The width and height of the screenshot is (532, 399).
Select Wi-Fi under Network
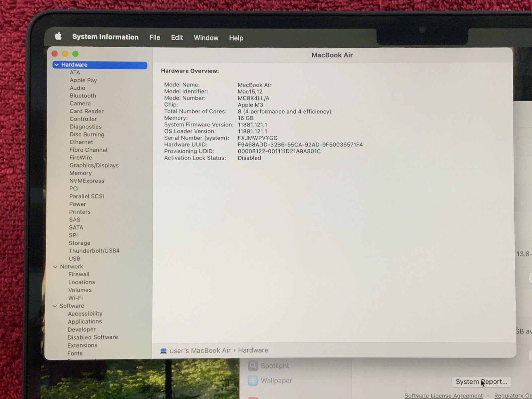pyautogui.click(x=75, y=298)
